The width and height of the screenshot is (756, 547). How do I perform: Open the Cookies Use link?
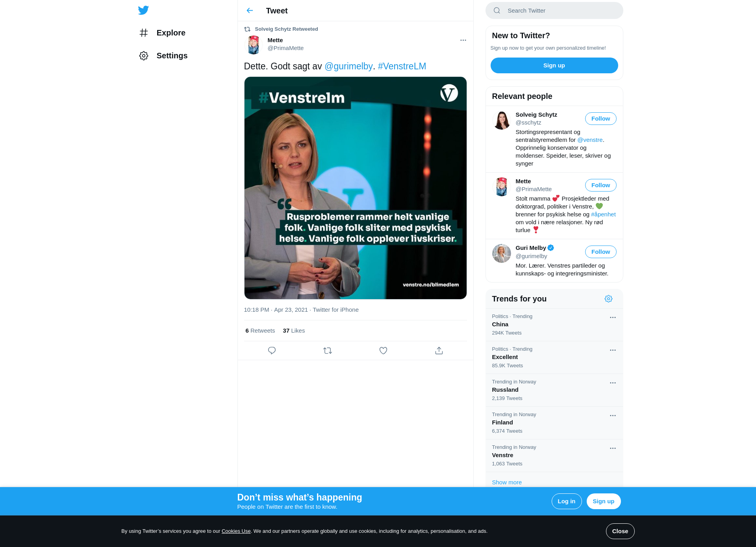pos(236,531)
